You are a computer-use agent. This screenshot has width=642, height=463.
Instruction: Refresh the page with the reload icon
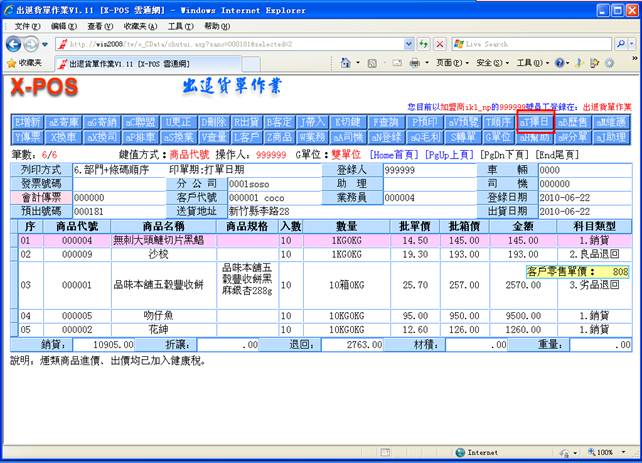pyautogui.click(x=422, y=44)
